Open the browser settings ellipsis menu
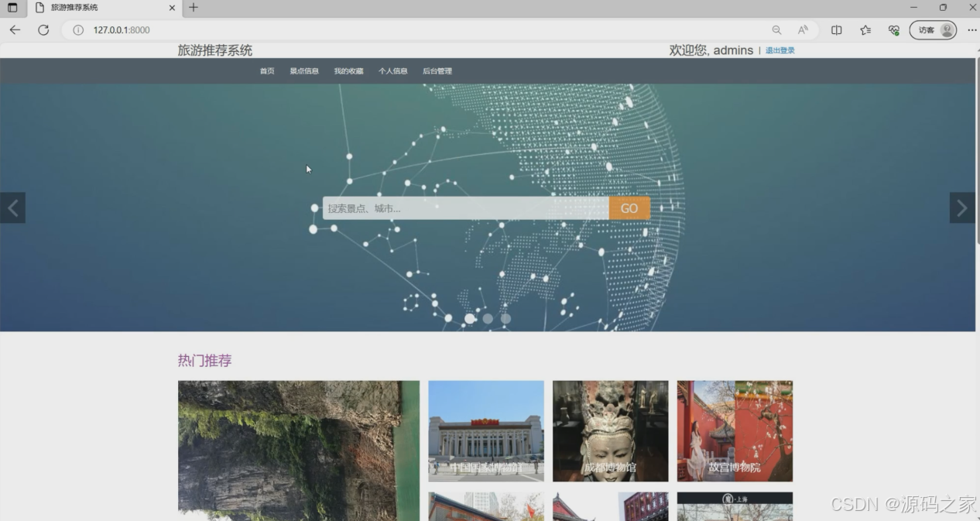Image resolution: width=980 pixels, height=521 pixels. (972, 30)
